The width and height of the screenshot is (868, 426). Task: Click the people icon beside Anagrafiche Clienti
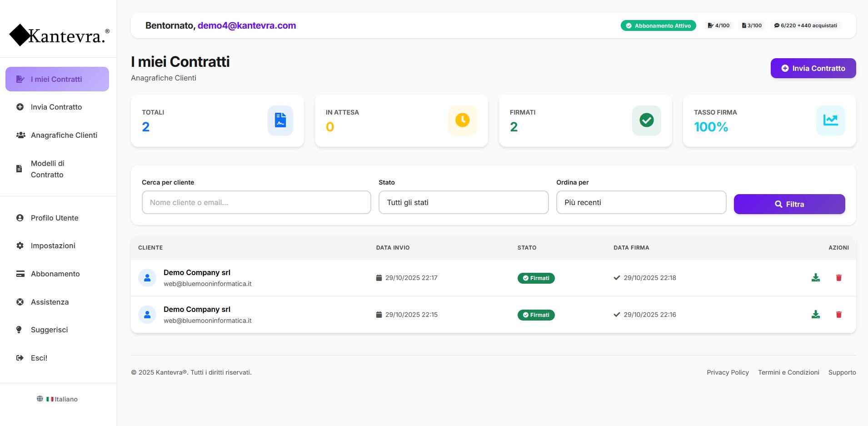point(21,135)
